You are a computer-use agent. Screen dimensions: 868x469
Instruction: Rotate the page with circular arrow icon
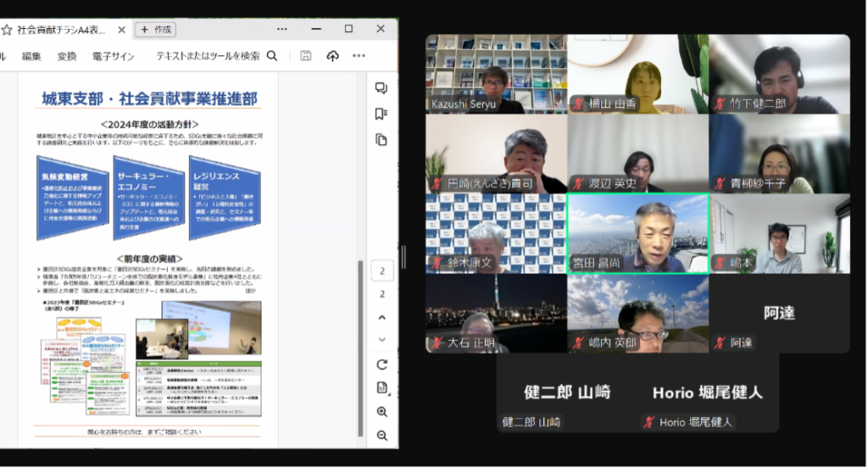pyautogui.click(x=382, y=365)
